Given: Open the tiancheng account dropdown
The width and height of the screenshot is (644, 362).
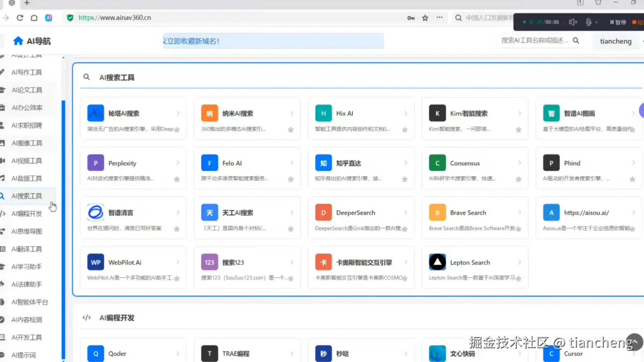Looking at the screenshot, I should 616,41.
